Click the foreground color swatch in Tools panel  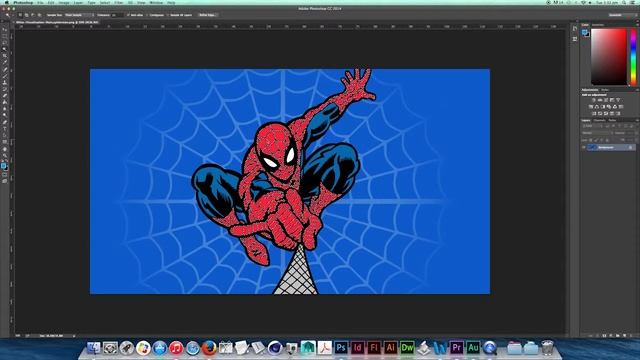point(4,165)
